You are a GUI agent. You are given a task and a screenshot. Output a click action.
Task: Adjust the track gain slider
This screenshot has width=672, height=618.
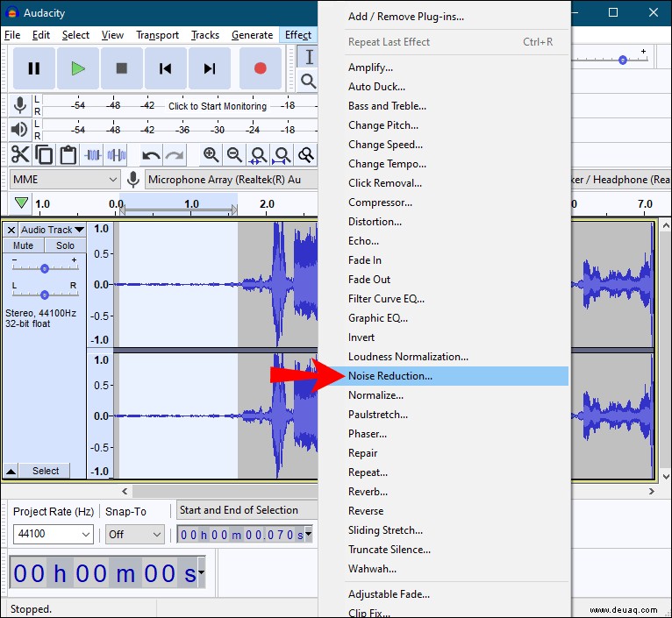tap(45, 268)
